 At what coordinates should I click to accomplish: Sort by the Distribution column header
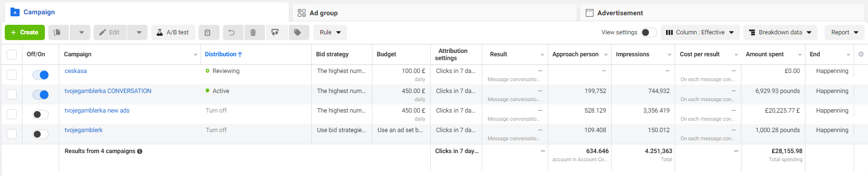pyautogui.click(x=223, y=54)
